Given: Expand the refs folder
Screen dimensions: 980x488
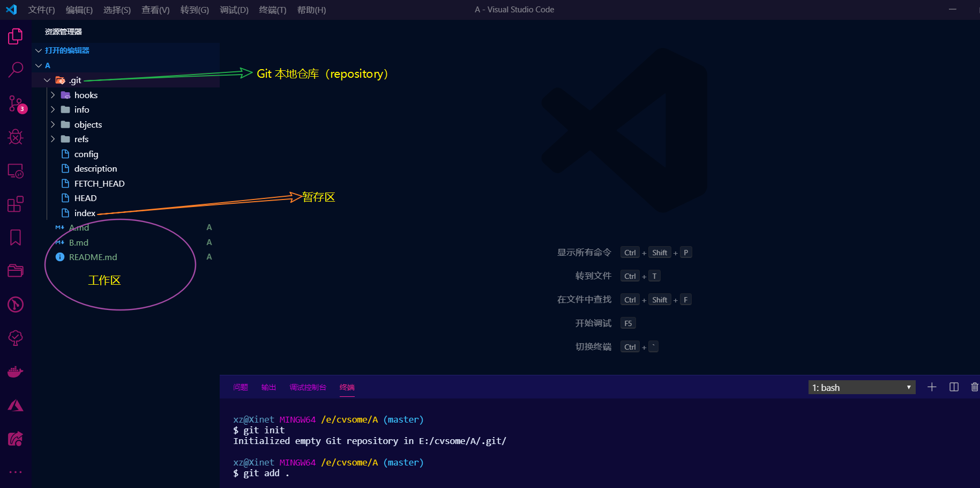Looking at the screenshot, I should point(53,139).
